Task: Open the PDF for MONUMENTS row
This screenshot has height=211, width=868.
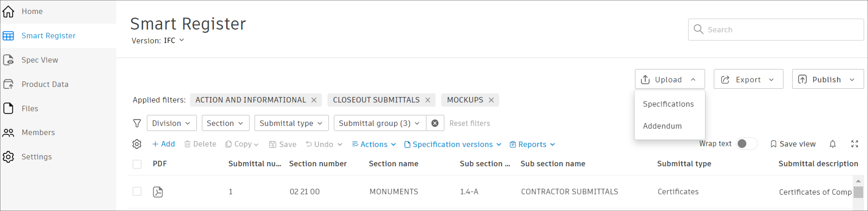Action: tap(158, 192)
